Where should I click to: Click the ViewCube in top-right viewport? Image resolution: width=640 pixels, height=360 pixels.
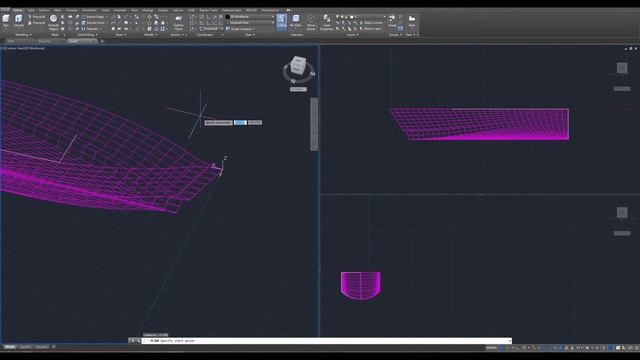coord(622,68)
